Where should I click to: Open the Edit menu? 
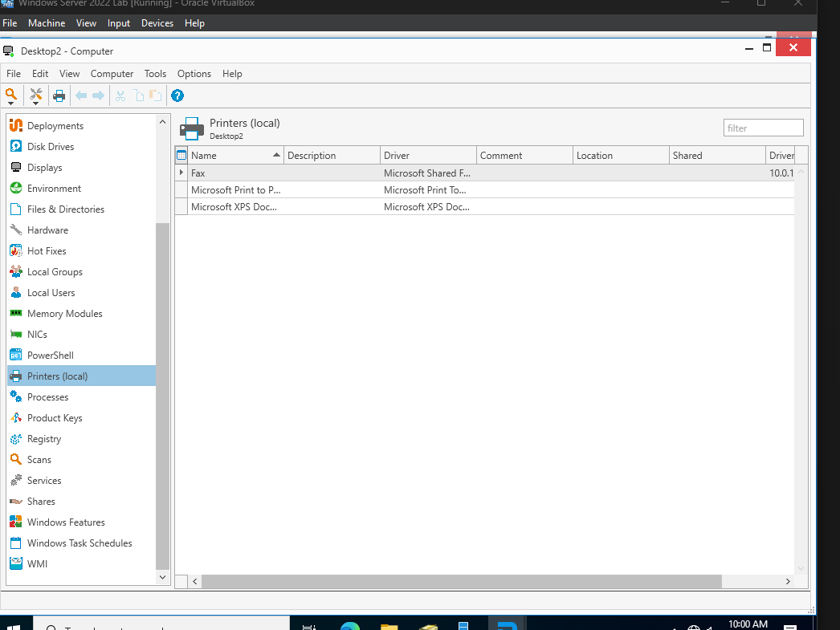(40, 73)
